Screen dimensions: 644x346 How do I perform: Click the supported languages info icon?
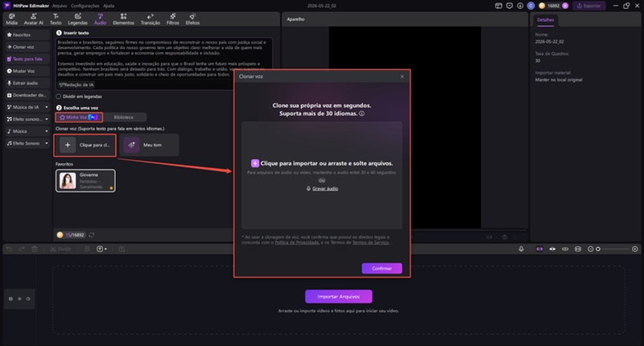pyautogui.click(x=361, y=113)
